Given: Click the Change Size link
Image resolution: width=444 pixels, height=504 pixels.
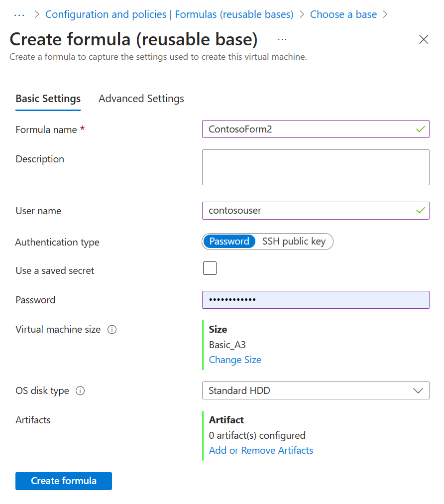Looking at the screenshot, I should point(235,360).
